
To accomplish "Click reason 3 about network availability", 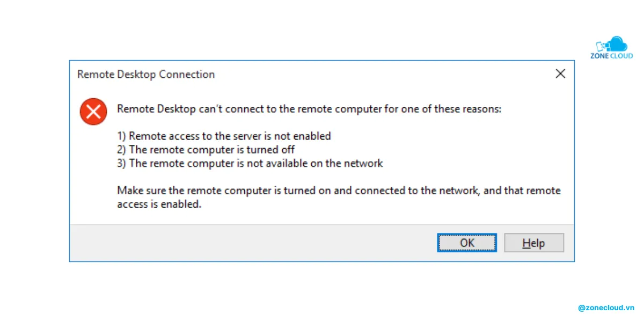I will tap(250, 163).
